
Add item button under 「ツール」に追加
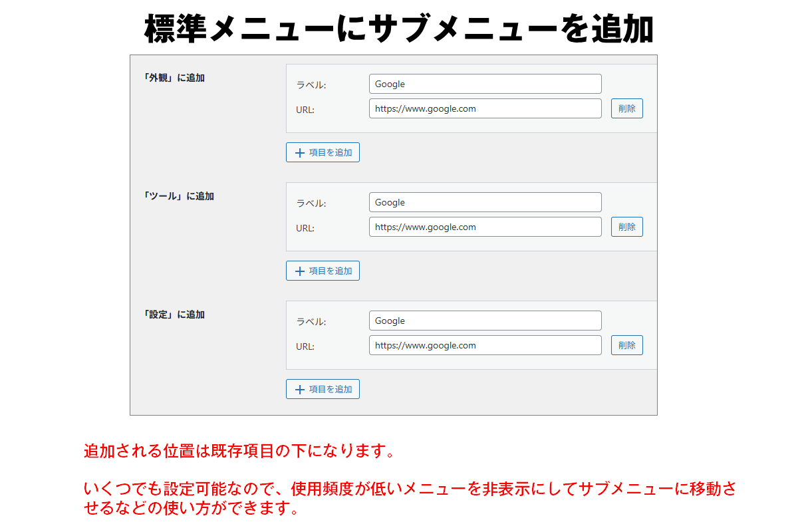pyautogui.click(x=323, y=271)
